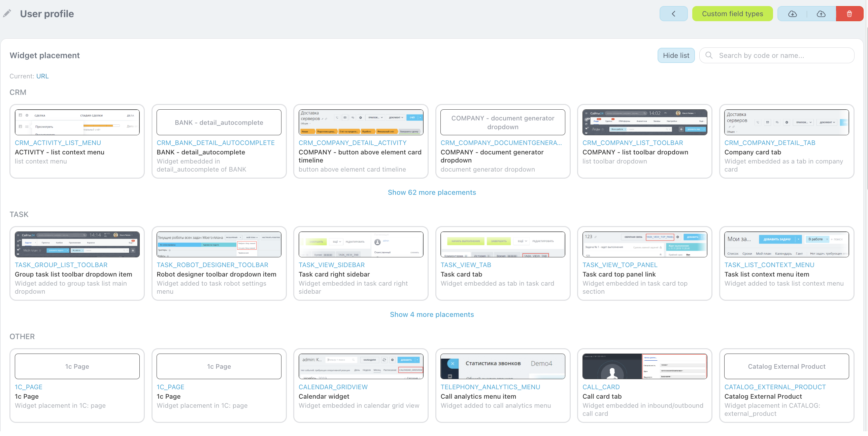868x436 pixels.
Task: Focus the Search by code or name field
Action: pyautogui.click(x=782, y=56)
